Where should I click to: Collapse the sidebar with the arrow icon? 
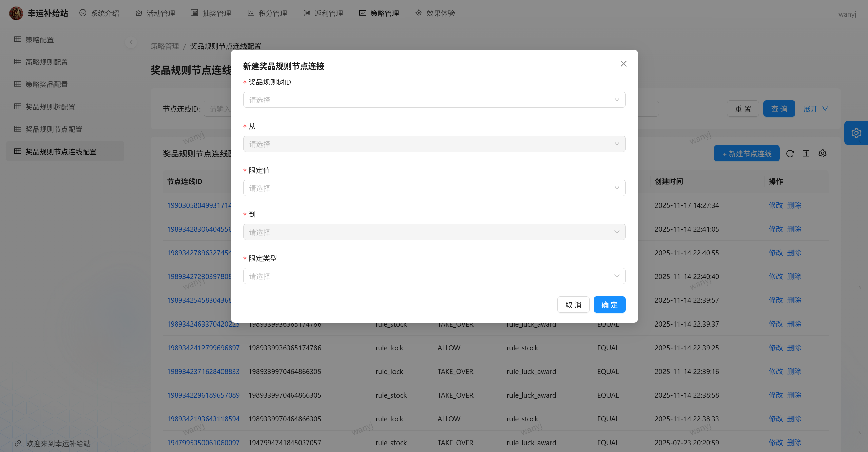click(x=131, y=42)
